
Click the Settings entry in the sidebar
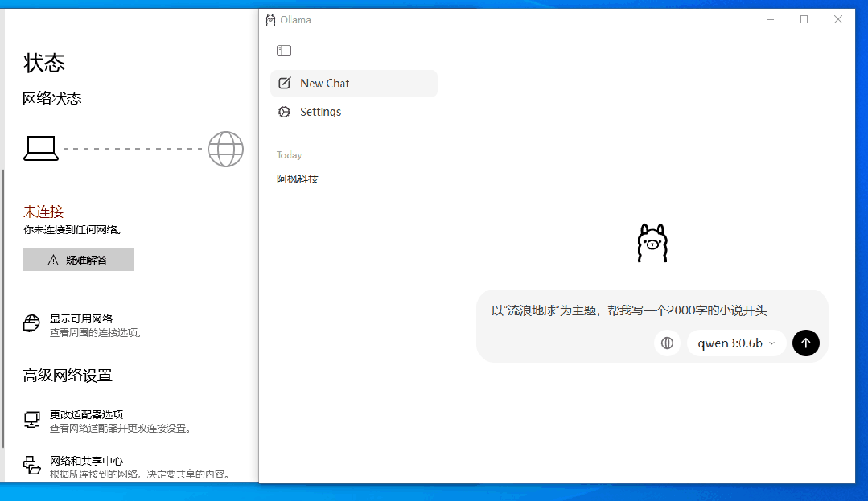(319, 112)
